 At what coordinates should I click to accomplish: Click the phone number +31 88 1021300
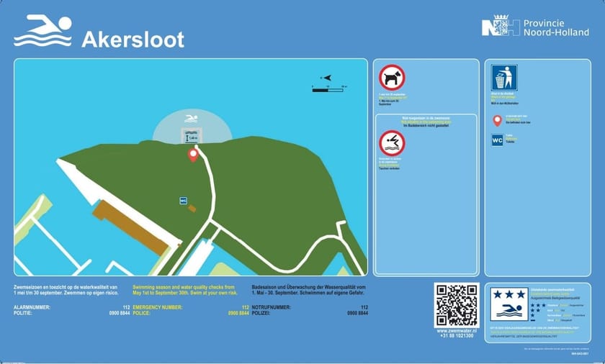point(457,336)
